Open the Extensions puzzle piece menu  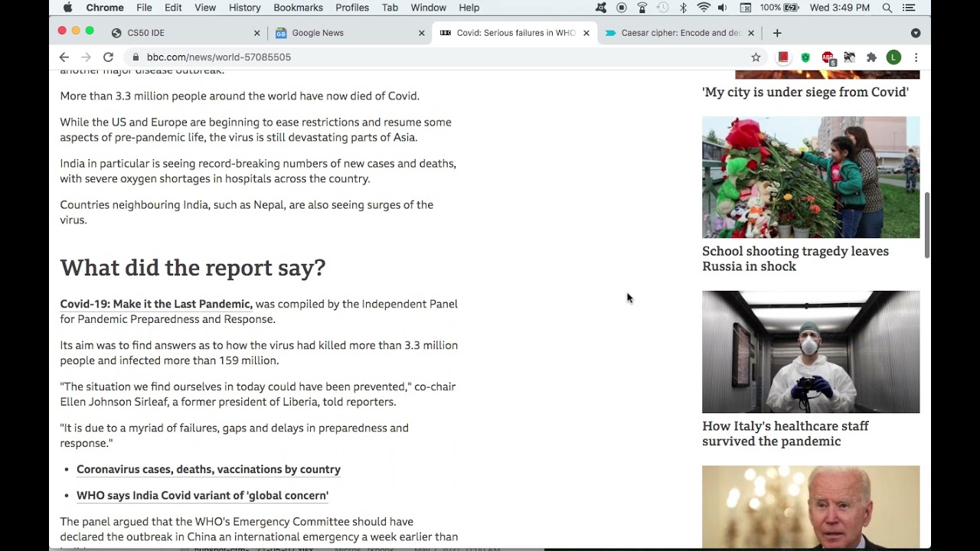pyautogui.click(x=871, y=57)
